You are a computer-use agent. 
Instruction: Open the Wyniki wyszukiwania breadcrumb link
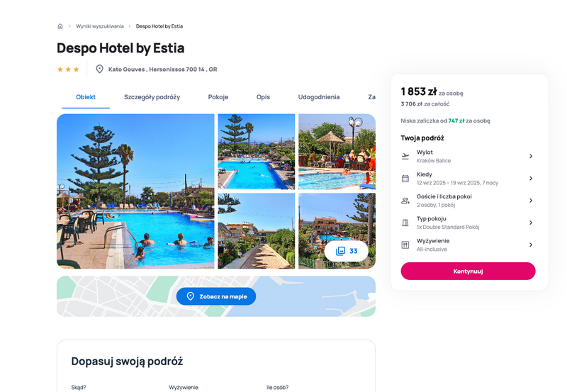pos(100,26)
